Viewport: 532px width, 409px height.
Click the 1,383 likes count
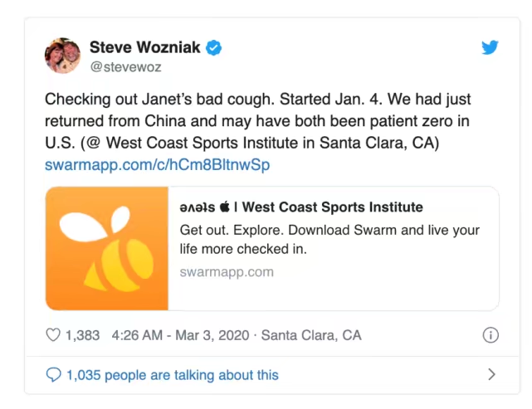click(x=82, y=335)
